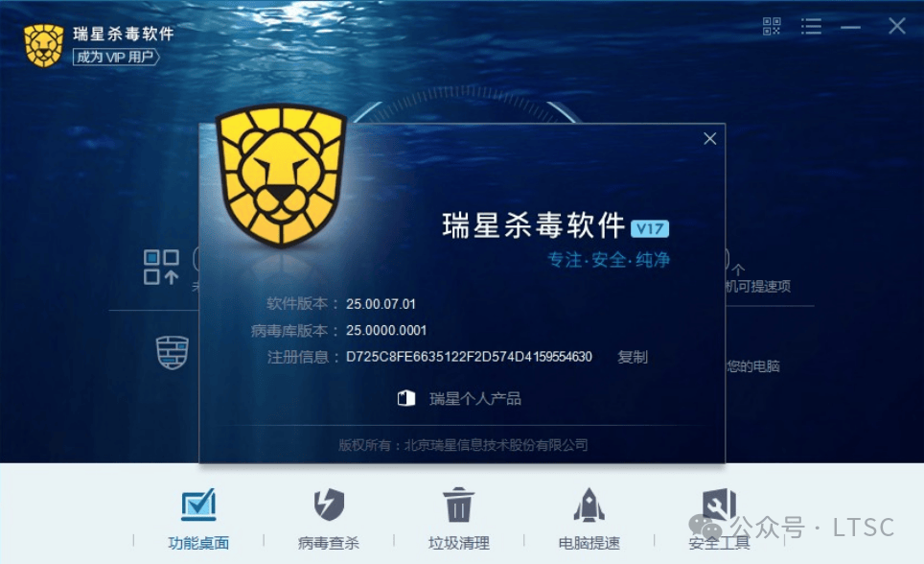Click the large lion shield in dialog
The width and height of the screenshot is (924, 564).
point(281,176)
